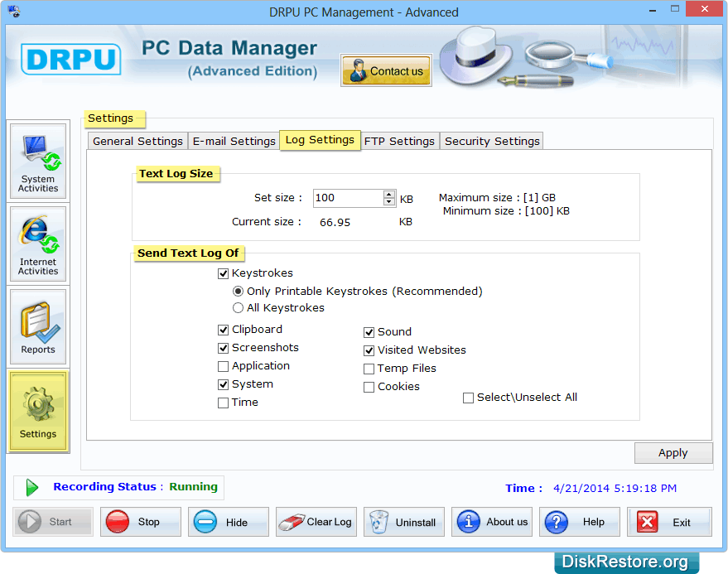Click the Set size input field
Screen dimensions: 728x574
348,198
